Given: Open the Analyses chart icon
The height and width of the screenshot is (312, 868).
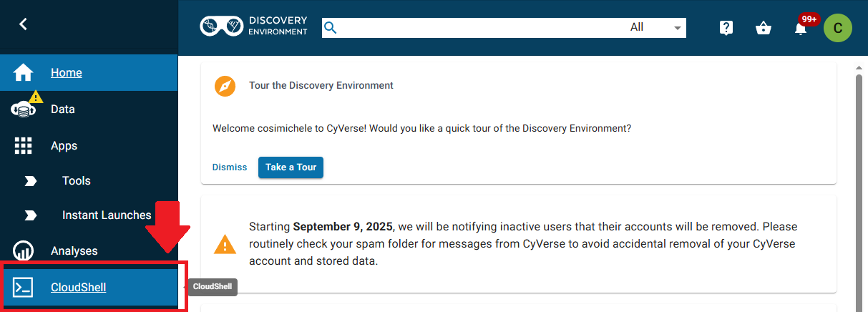Looking at the screenshot, I should 24,251.
